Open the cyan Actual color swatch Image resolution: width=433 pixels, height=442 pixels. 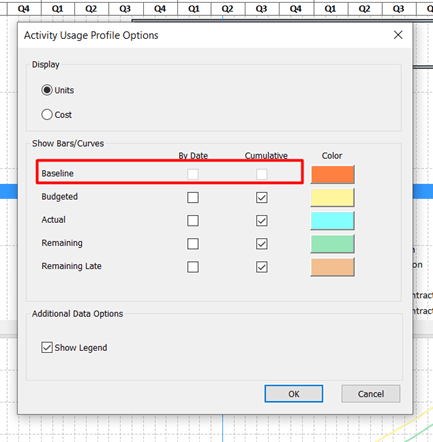coord(332,221)
